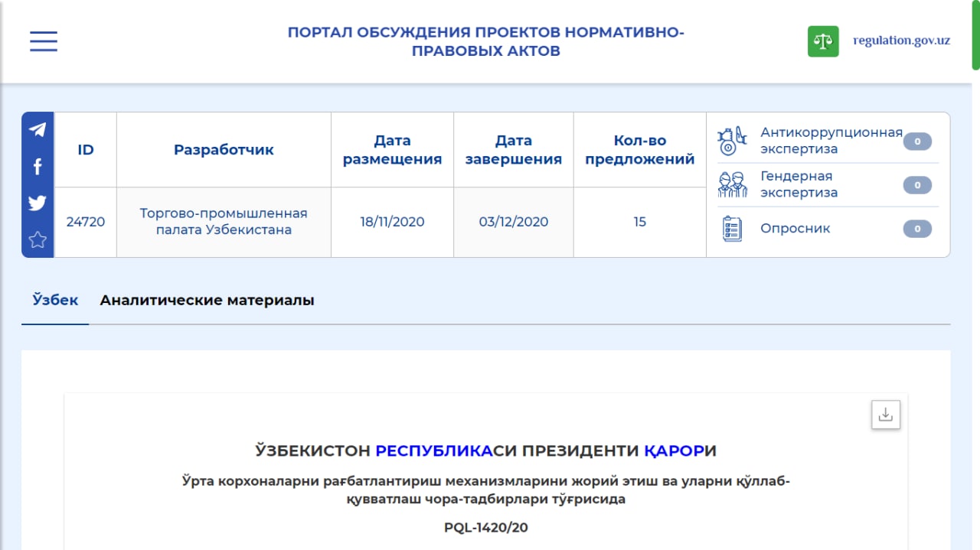Open the Опросник link

coord(795,229)
